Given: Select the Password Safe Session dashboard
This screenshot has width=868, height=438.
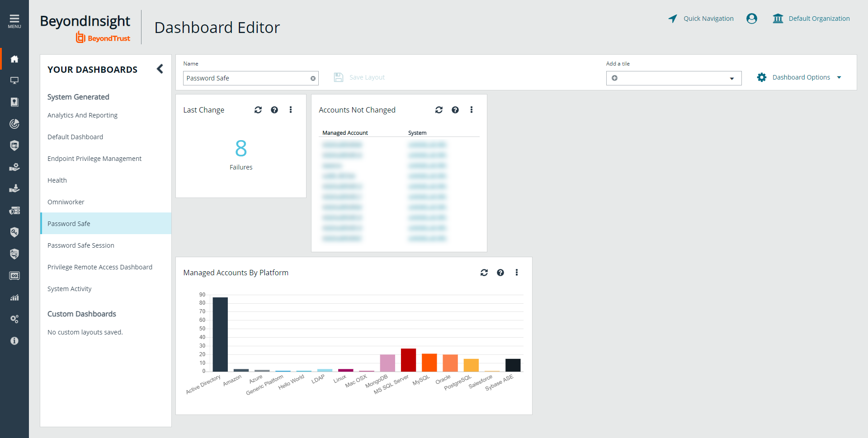Looking at the screenshot, I should pyautogui.click(x=81, y=245).
